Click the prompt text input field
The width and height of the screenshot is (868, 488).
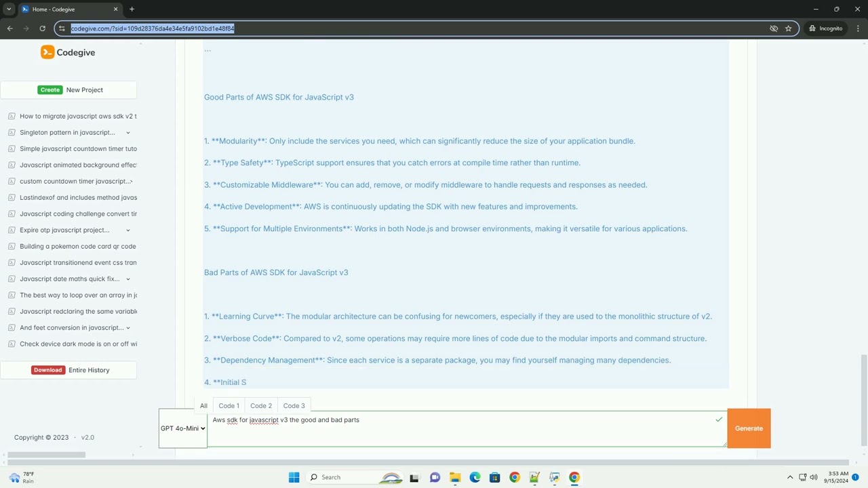coord(467,429)
